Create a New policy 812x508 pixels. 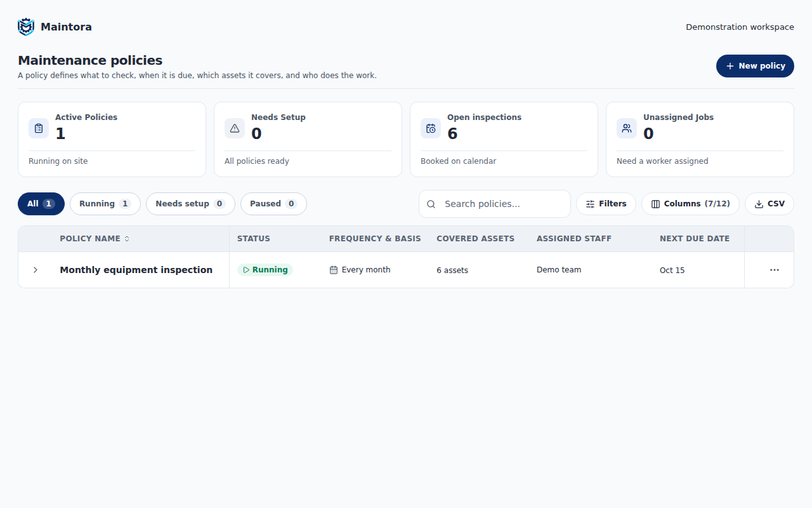[755, 66]
